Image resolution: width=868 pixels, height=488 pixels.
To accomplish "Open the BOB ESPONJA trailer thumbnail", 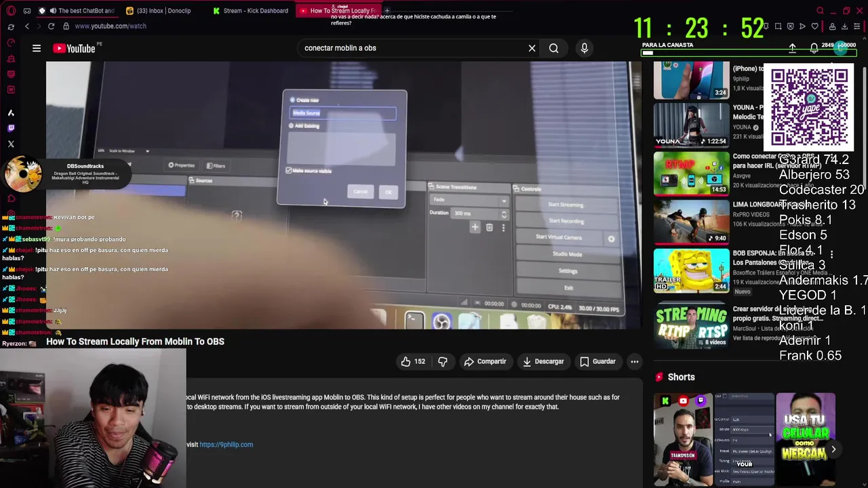I will click(x=691, y=271).
